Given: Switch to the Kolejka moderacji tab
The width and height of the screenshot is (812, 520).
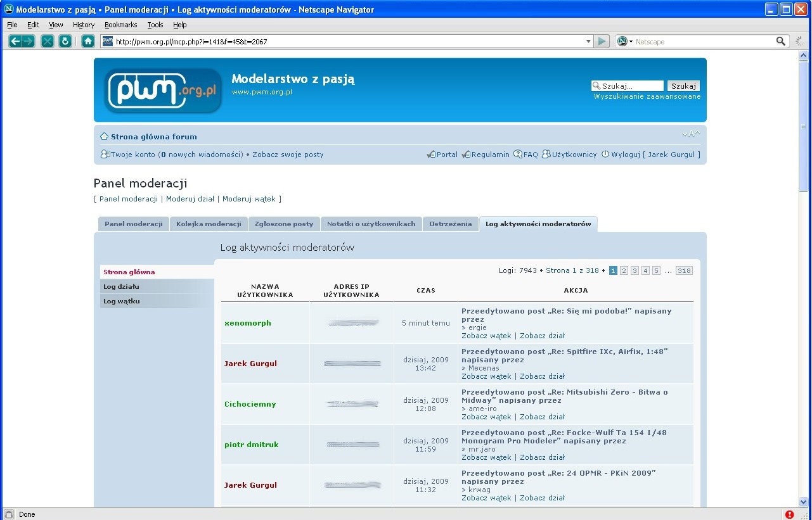Looking at the screenshot, I should point(209,224).
